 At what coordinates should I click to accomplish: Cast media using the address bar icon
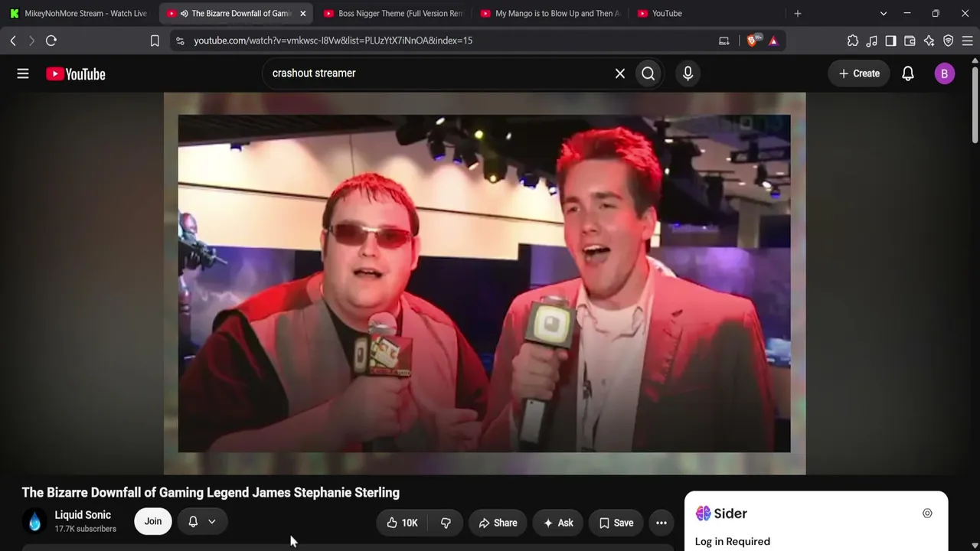point(724,41)
